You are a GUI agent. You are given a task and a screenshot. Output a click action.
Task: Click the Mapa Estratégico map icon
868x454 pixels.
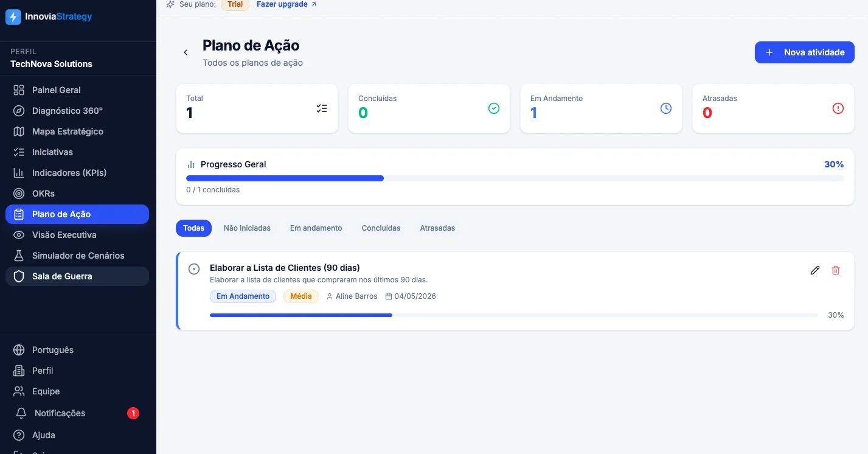pyautogui.click(x=19, y=131)
